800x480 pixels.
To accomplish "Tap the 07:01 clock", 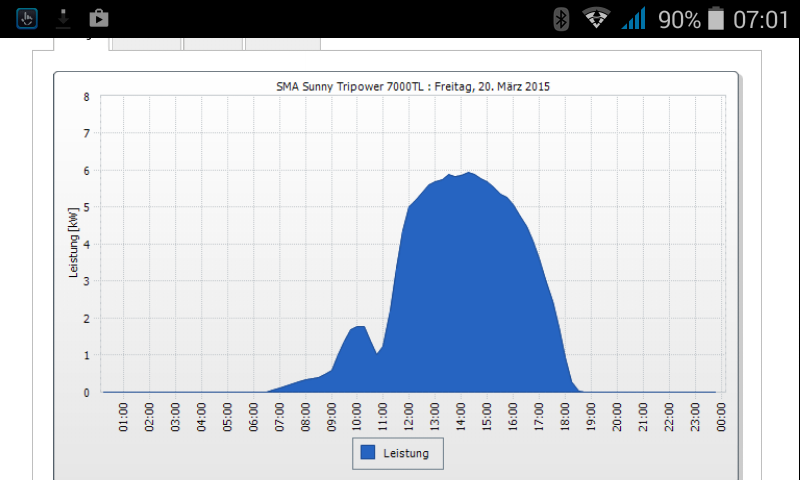I will (761, 19).
